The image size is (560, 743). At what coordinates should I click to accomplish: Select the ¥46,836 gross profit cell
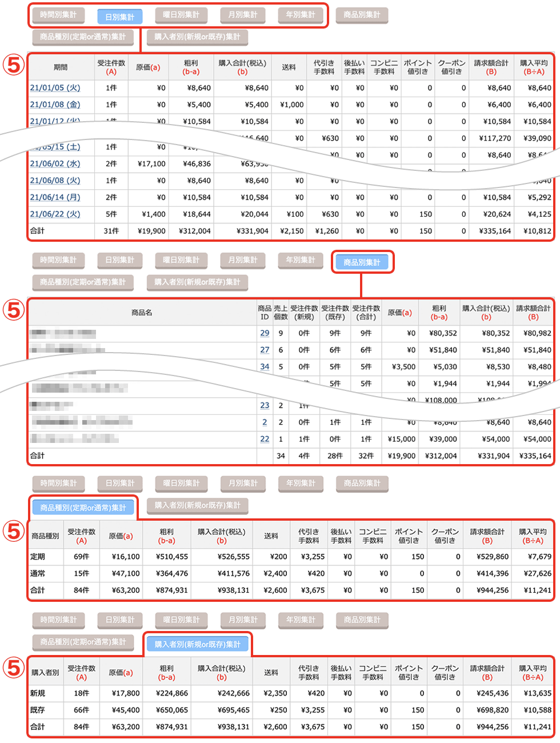point(191,163)
